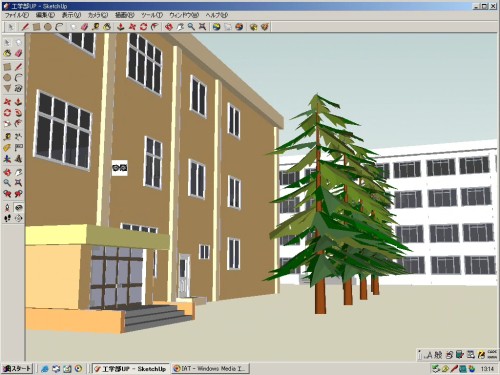Screen dimensions: 500x375
Task: Open the ウィンドウ (Window) menu
Action: (x=184, y=15)
